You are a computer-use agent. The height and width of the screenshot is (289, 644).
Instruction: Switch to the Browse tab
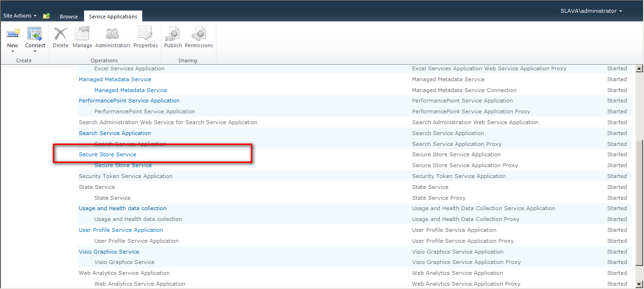click(69, 16)
